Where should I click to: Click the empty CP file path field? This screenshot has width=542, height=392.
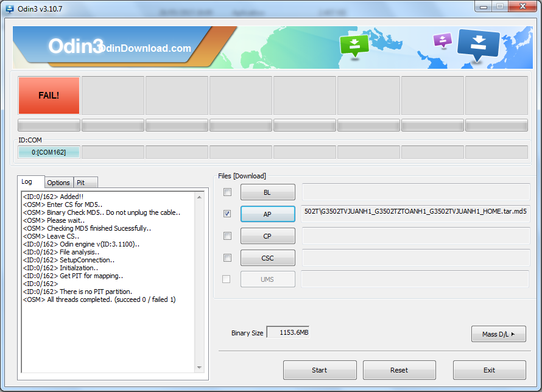[x=416, y=236]
